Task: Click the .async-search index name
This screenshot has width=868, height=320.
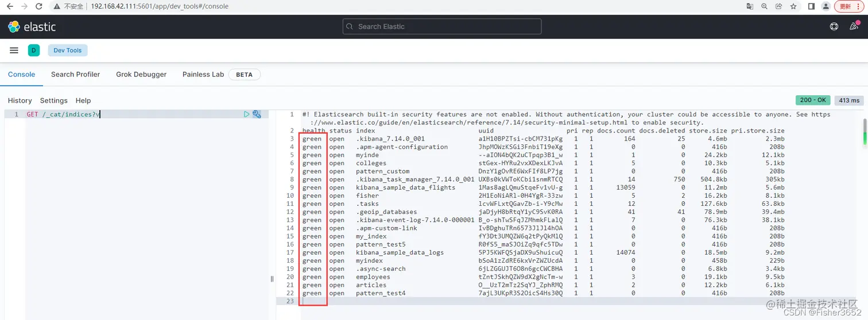Action: pyautogui.click(x=381, y=269)
